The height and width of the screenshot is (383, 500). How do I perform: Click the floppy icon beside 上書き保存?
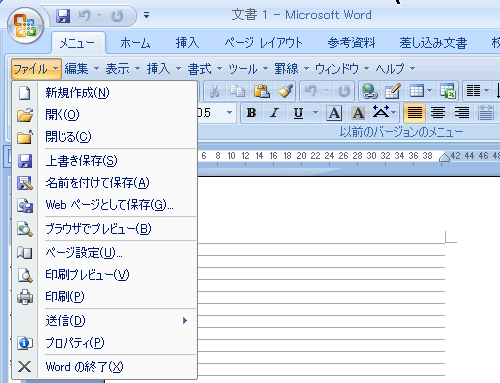pos(25,161)
